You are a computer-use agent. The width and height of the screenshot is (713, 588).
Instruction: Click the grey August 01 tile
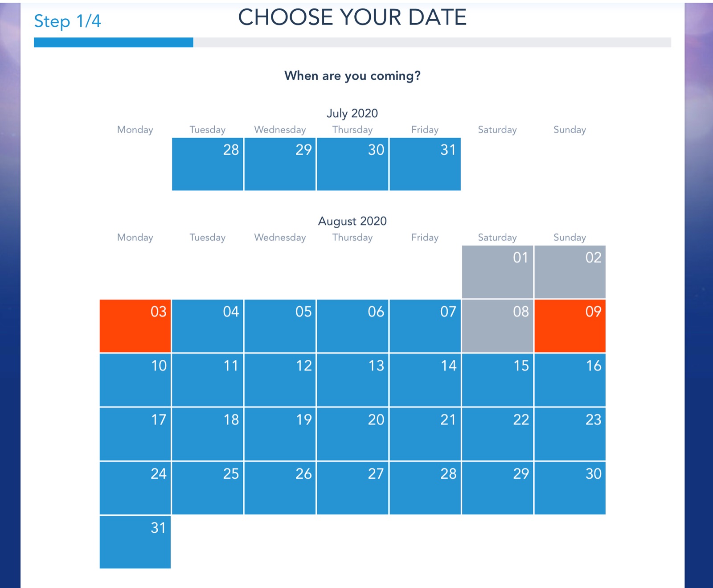tap(498, 272)
